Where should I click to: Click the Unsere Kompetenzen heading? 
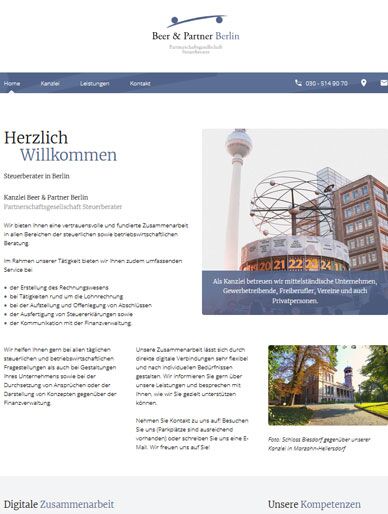[x=314, y=504]
